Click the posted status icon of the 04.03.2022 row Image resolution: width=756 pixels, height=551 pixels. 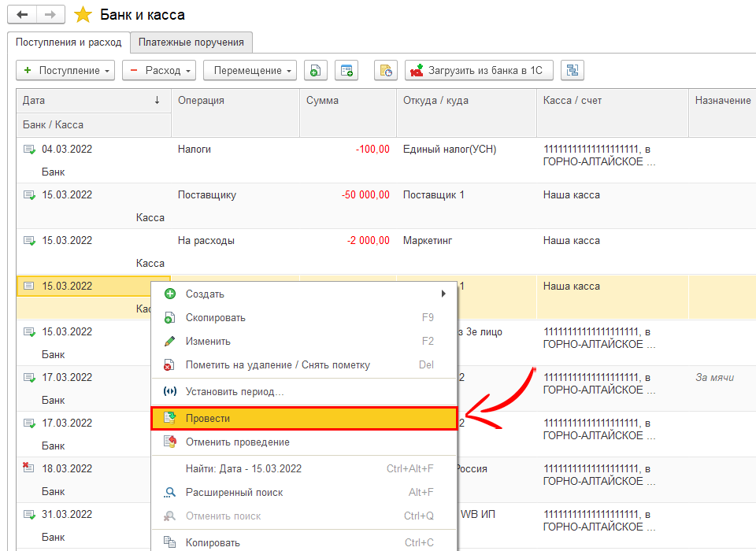(x=29, y=150)
